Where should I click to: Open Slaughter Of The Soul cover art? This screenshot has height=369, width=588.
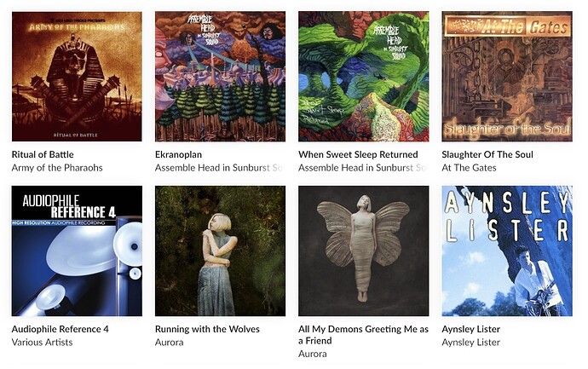(x=507, y=77)
